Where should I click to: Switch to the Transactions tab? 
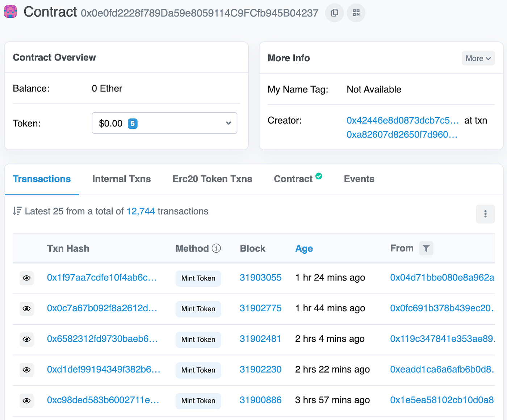tap(42, 179)
